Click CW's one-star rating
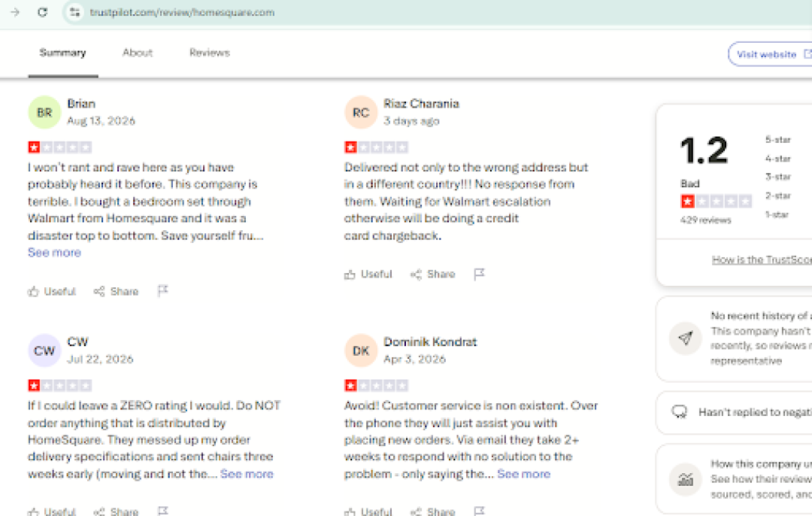 (60, 385)
